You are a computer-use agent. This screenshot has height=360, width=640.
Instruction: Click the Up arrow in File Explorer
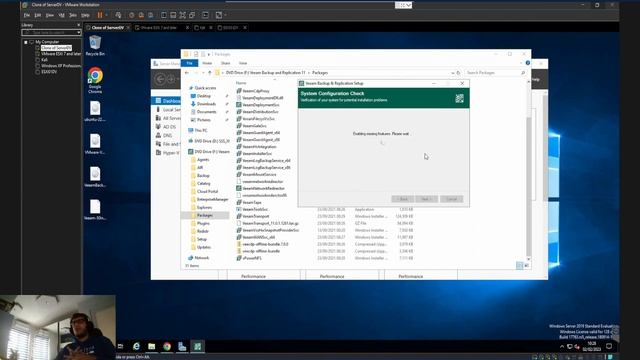pyautogui.click(x=210, y=73)
